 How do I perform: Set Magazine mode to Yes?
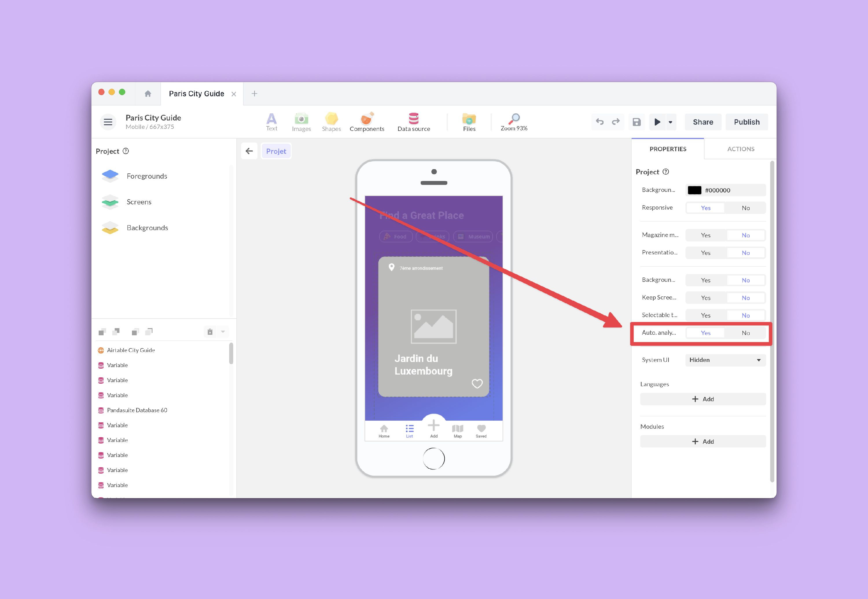pyautogui.click(x=705, y=235)
